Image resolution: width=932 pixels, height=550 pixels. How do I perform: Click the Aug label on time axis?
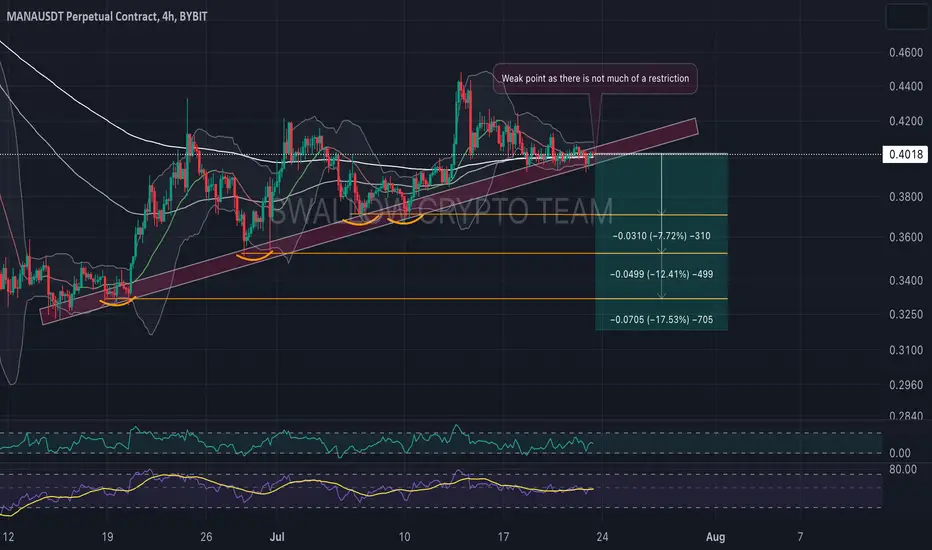[x=716, y=537]
